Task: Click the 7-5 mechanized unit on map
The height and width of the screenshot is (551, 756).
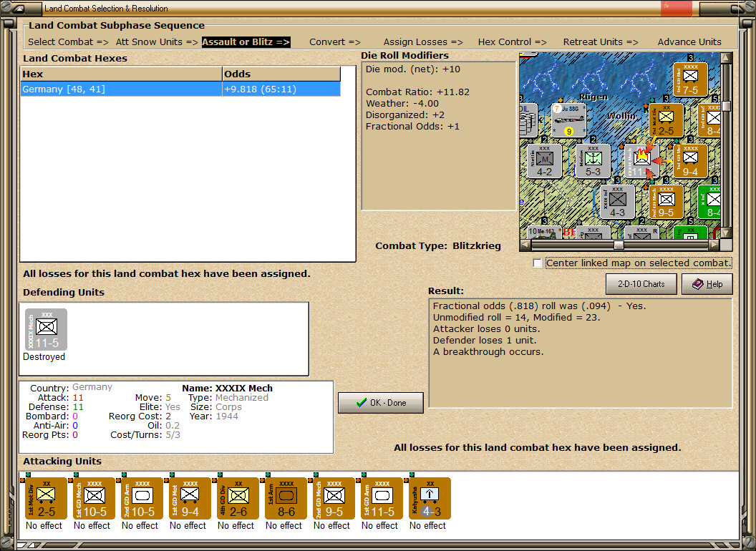Action: coord(690,79)
